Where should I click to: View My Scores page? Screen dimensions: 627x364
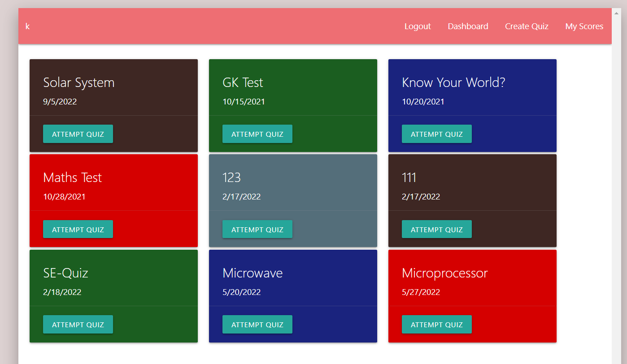tap(584, 26)
